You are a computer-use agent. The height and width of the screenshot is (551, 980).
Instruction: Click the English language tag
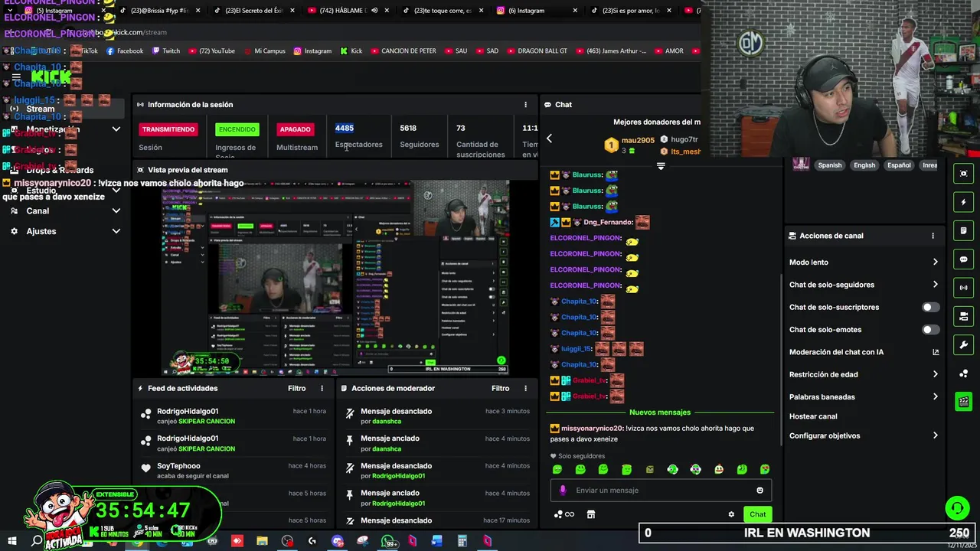[x=864, y=165]
